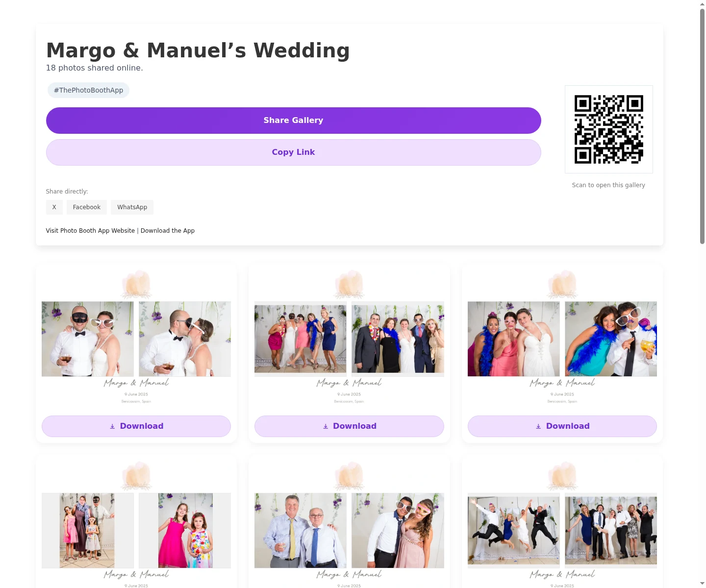Click the Margo & Manuel's Wedding title
Viewport: 706px width, 588px height.
pos(198,50)
